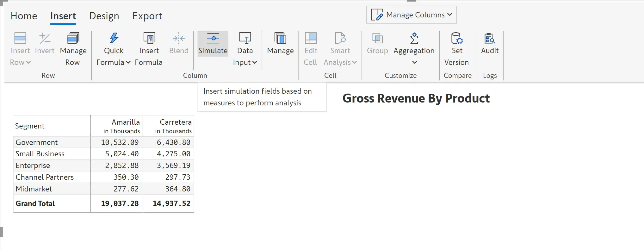This screenshot has height=250, width=644.
Task: Select the Government row label
Action: (37, 142)
